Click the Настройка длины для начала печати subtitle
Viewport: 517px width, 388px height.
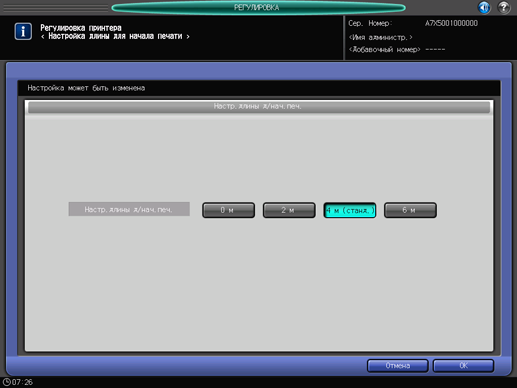tap(115, 36)
